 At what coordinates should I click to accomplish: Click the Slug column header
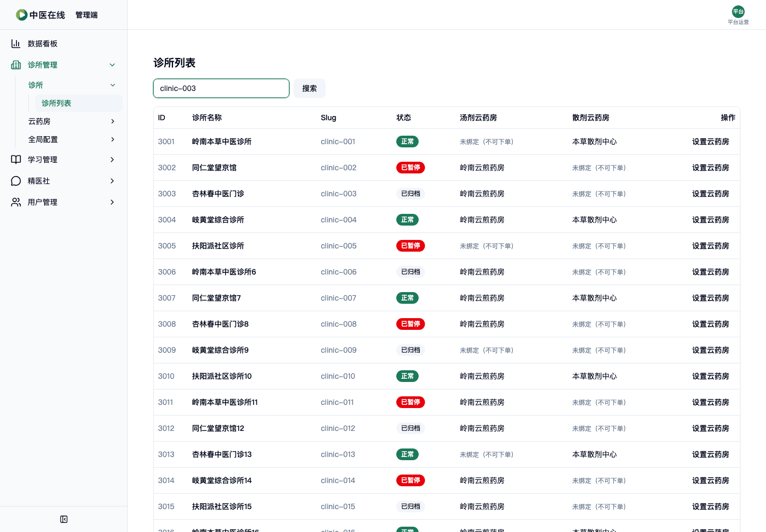[328, 118]
